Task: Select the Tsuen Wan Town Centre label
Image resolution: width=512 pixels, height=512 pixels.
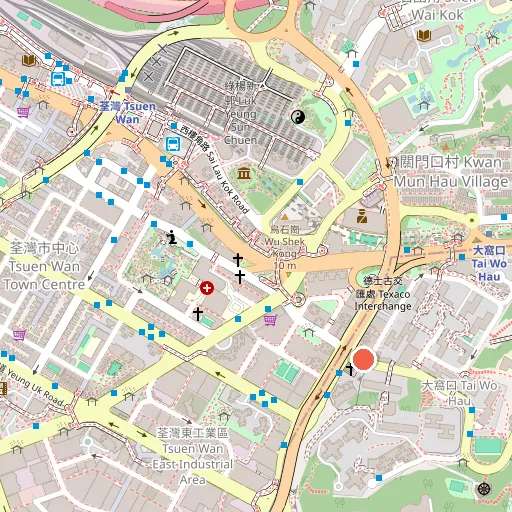Action: 44,266
